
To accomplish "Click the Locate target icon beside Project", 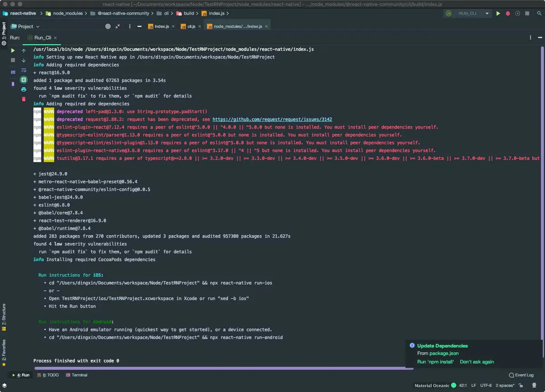I will [108, 26].
